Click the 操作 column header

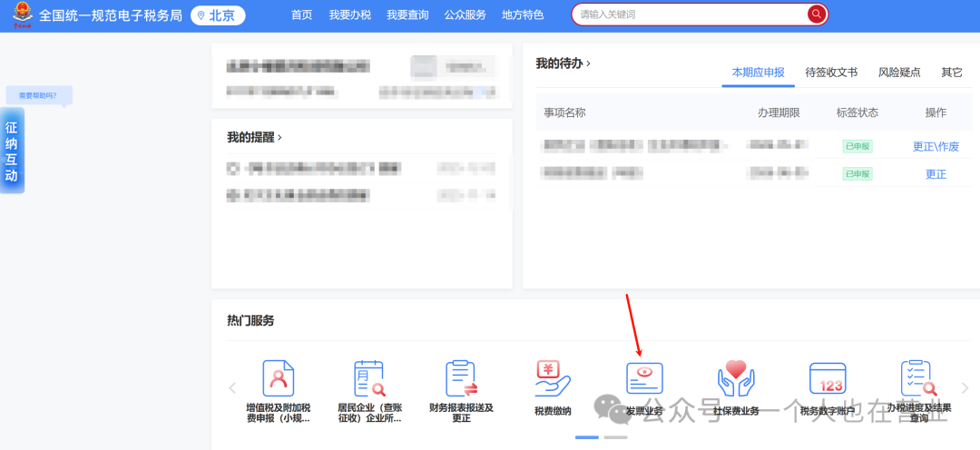click(x=936, y=112)
